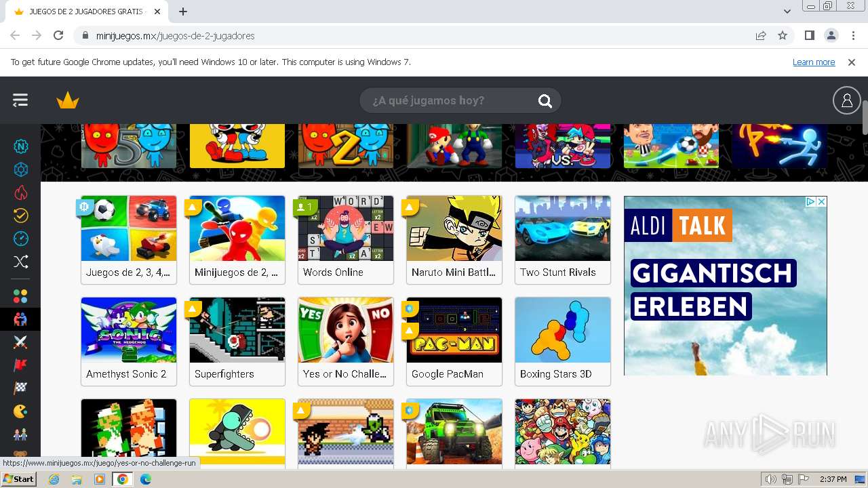Image resolution: width=868 pixels, height=488 pixels.
Task: Open the Windows Start button
Action: (18, 479)
